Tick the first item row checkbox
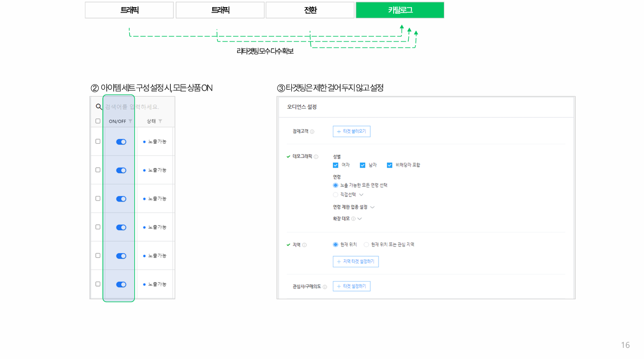 tap(98, 141)
